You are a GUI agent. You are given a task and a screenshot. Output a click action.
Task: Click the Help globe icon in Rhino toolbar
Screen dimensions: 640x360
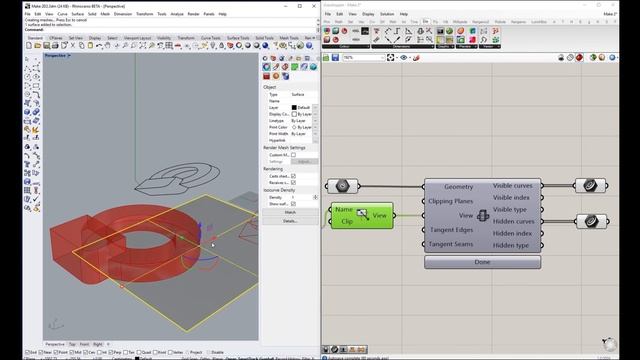[309, 46]
